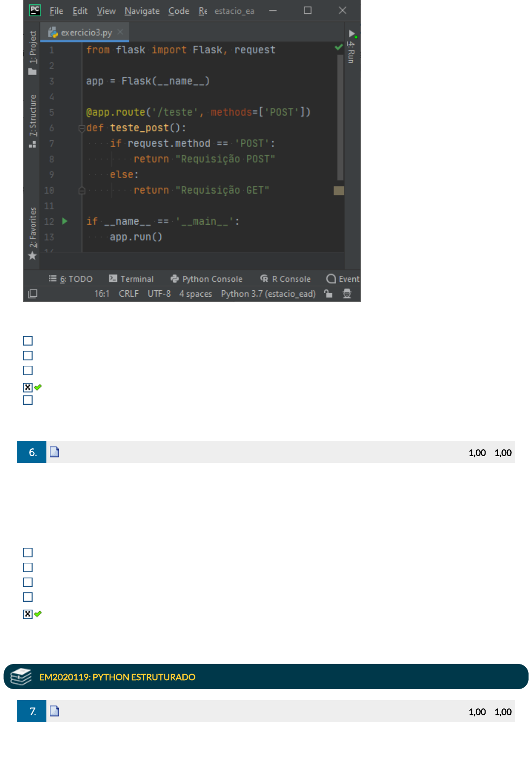Image resolution: width=532 pixels, height=776 pixels.
Task: Open the Project tool window
Action: (33, 52)
